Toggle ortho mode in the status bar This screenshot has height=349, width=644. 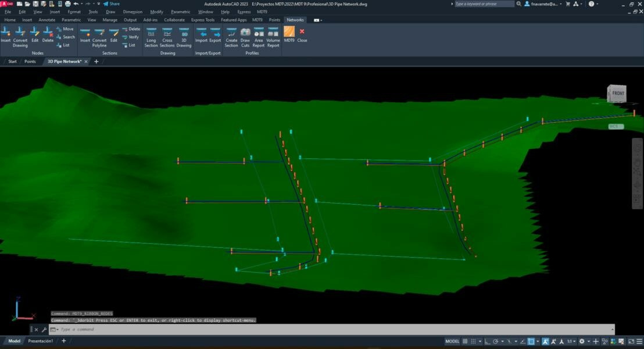tap(488, 341)
